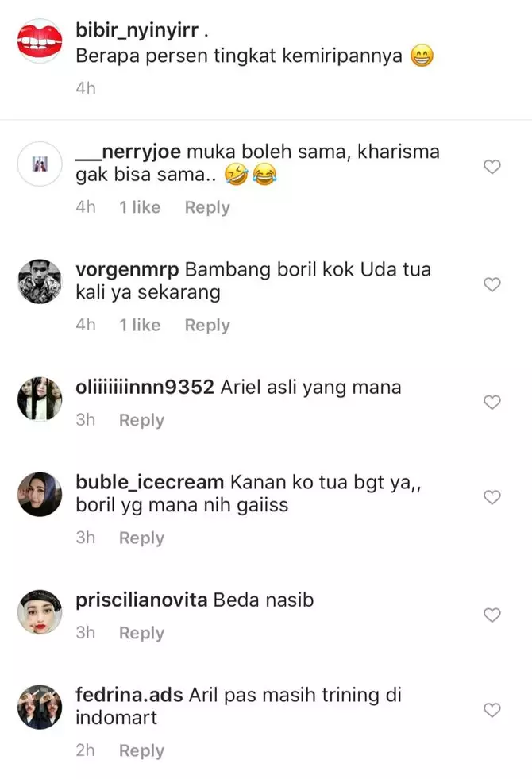
Task: Open fedrina.ads profile picture
Action: point(40,707)
